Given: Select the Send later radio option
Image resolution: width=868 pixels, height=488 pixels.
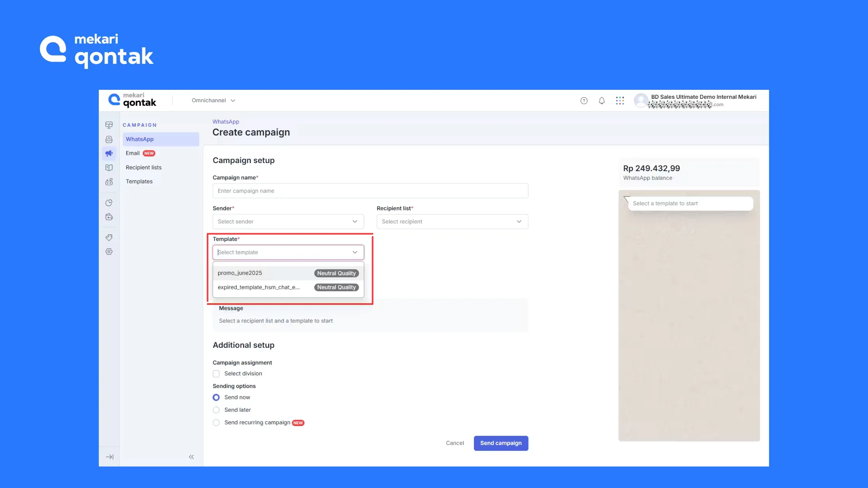Looking at the screenshot, I should pyautogui.click(x=216, y=410).
